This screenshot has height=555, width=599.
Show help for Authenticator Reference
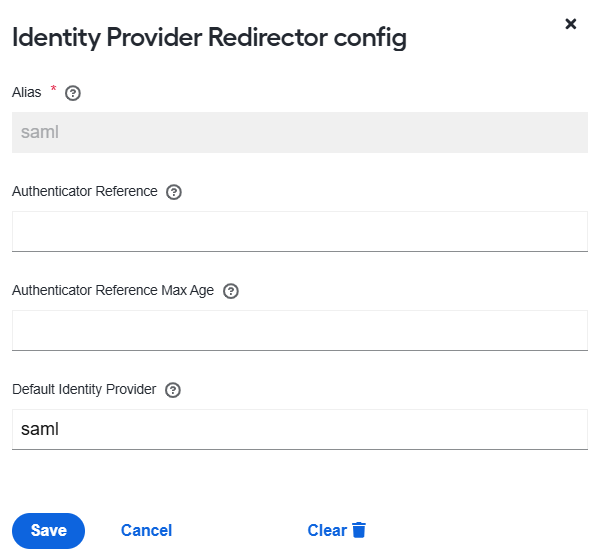coord(174,192)
